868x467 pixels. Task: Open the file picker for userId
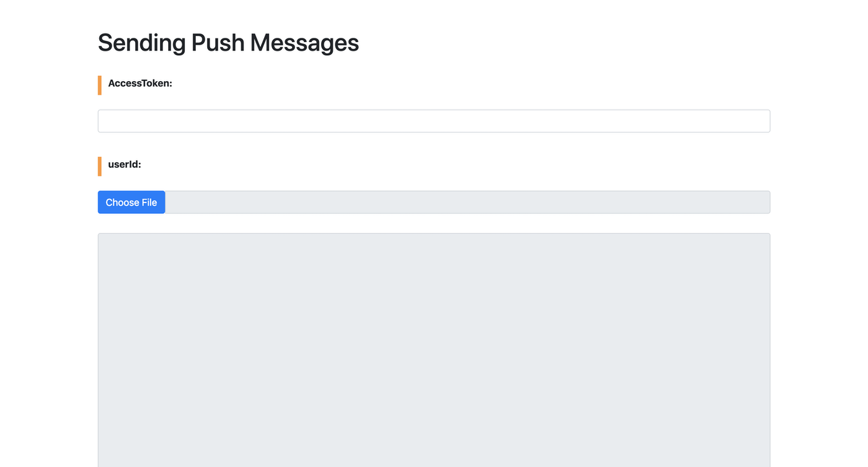[131, 203]
